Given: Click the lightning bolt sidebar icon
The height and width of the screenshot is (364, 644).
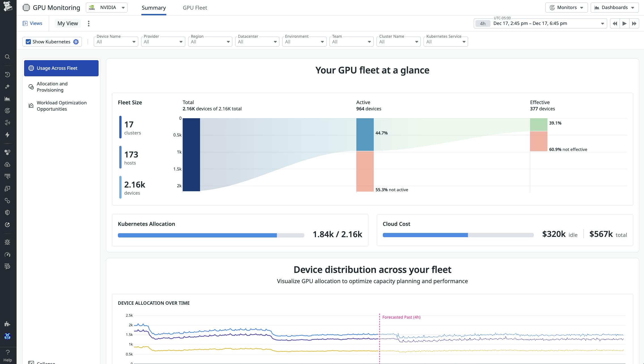Looking at the screenshot, I should [x=8, y=135].
